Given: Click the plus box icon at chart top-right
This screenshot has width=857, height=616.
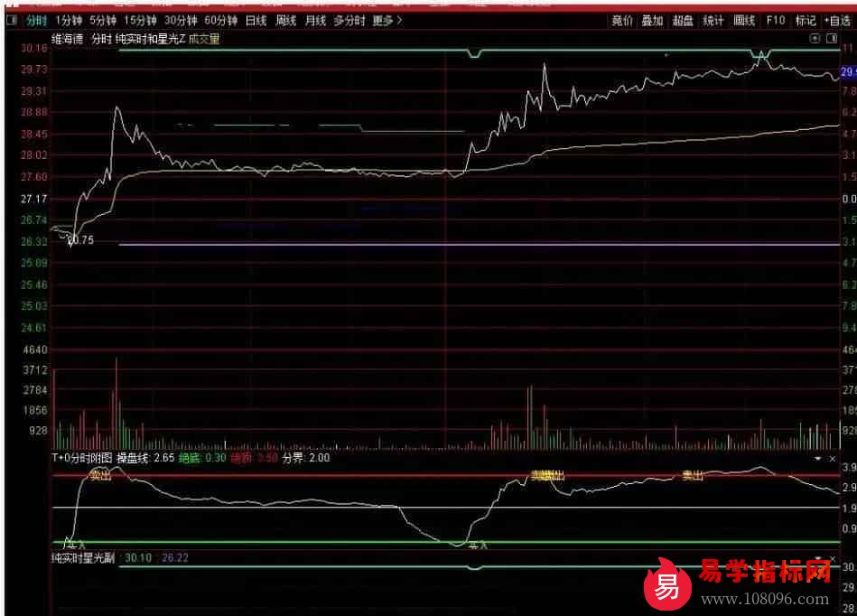Looking at the screenshot, I should point(814,39).
